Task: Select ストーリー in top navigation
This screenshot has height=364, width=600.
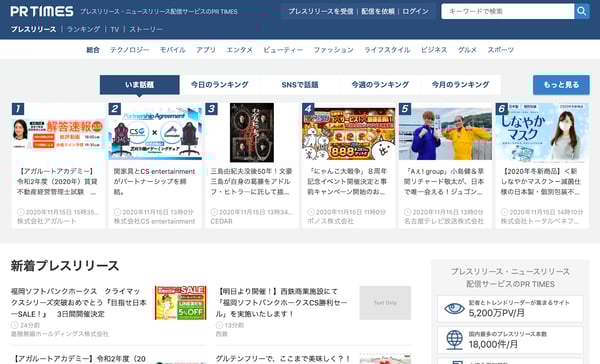Action: (146, 29)
